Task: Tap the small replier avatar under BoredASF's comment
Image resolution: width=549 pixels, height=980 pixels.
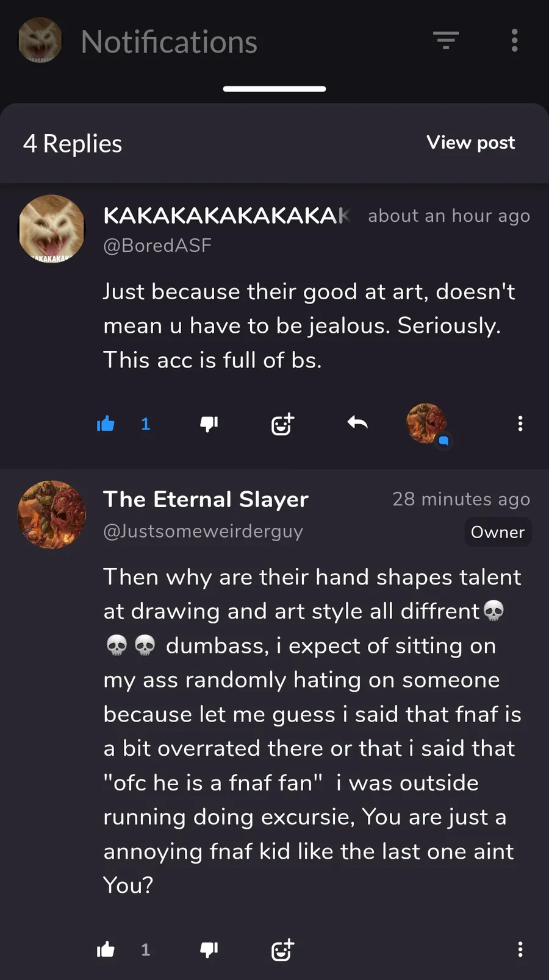Action: click(x=427, y=424)
